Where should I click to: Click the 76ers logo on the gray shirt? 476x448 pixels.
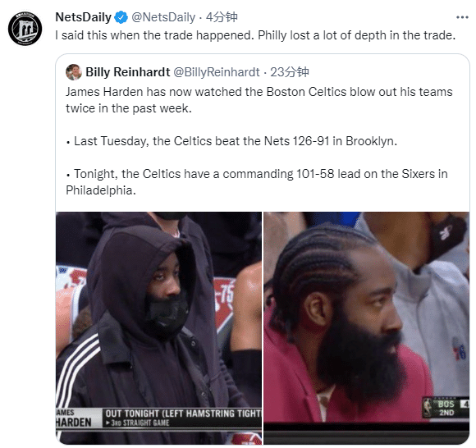click(460, 349)
